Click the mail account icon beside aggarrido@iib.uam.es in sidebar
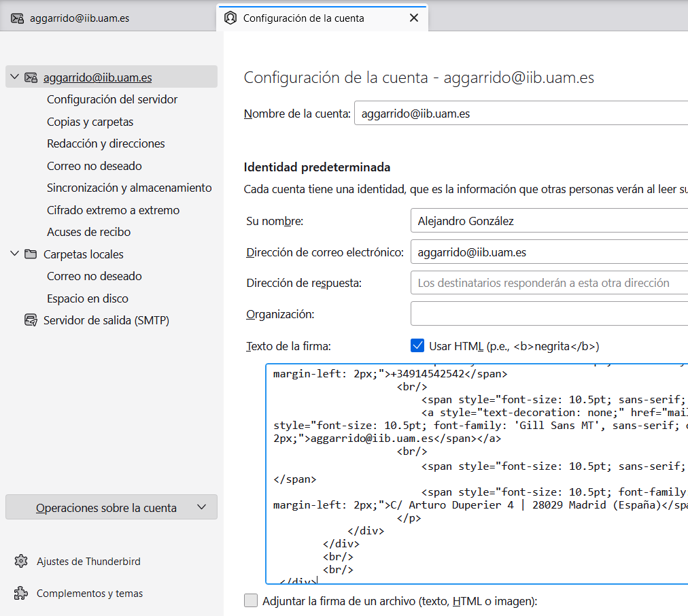 [31, 78]
